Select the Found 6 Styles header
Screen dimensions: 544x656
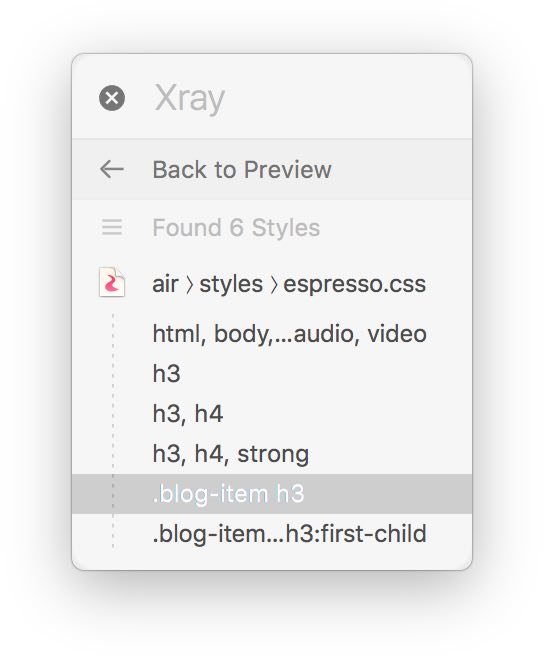236,228
